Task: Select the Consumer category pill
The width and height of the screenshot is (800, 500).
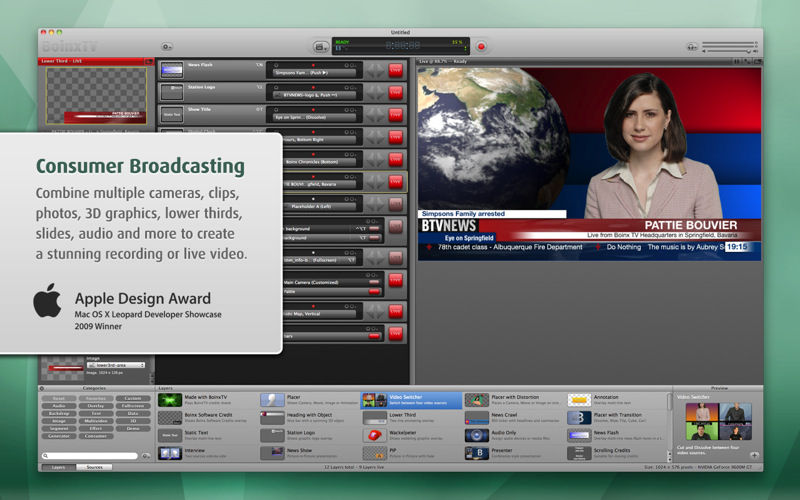Action: [96, 437]
